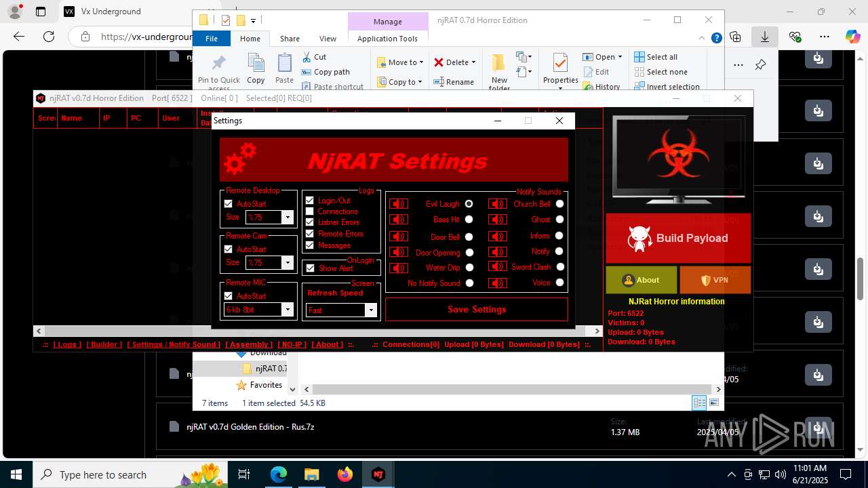The width and height of the screenshot is (868, 488).
Task: Click Cut in Explorer ribbon
Action: pos(314,57)
